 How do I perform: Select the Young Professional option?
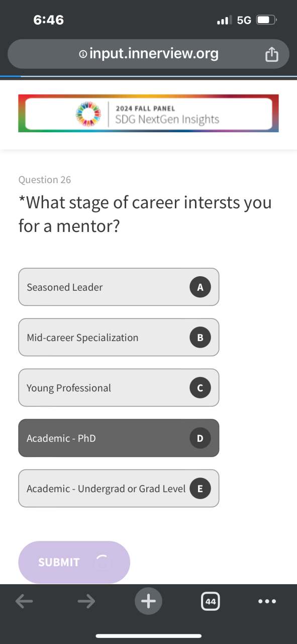pos(119,387)
